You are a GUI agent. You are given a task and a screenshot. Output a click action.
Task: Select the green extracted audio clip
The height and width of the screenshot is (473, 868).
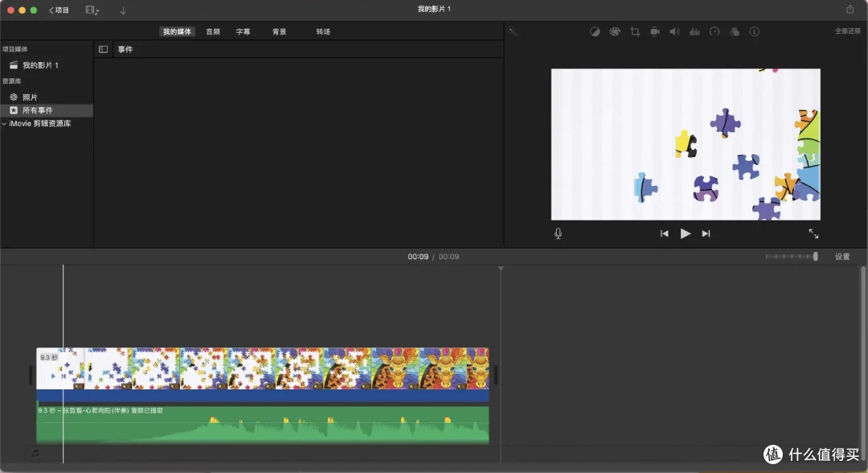click(262, 424)
